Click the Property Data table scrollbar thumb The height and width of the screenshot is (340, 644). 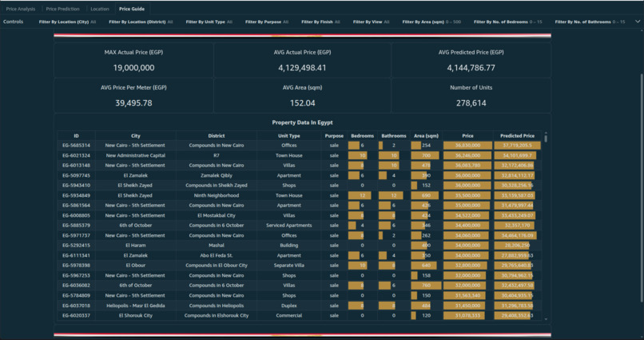click(546, 138)
